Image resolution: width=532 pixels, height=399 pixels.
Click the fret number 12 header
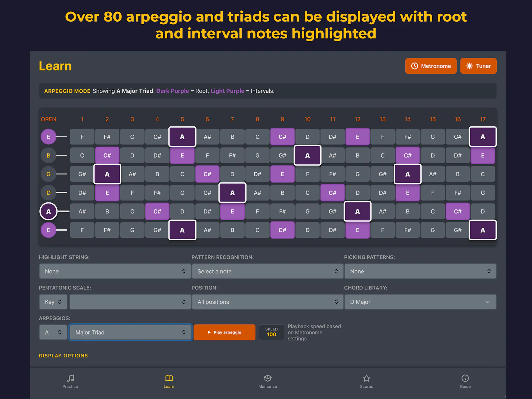357,119
